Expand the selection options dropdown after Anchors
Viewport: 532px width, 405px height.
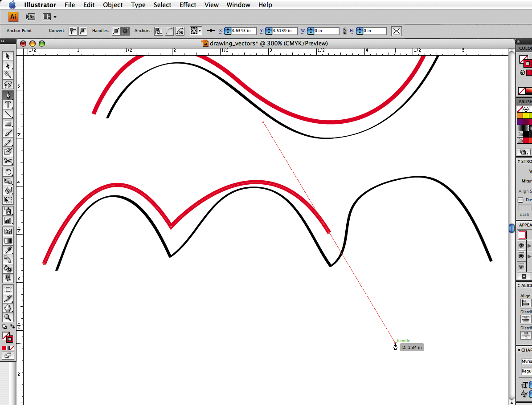(196, 31)
